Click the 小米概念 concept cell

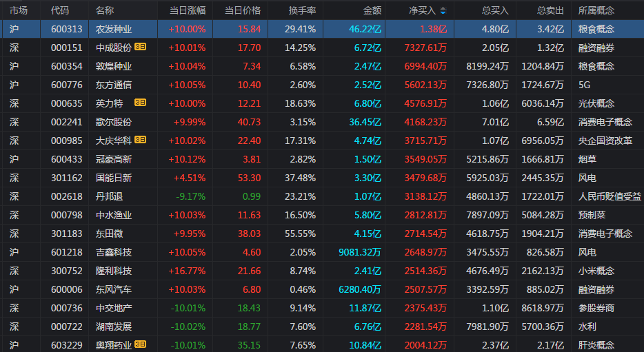click(x=596, y=271)
